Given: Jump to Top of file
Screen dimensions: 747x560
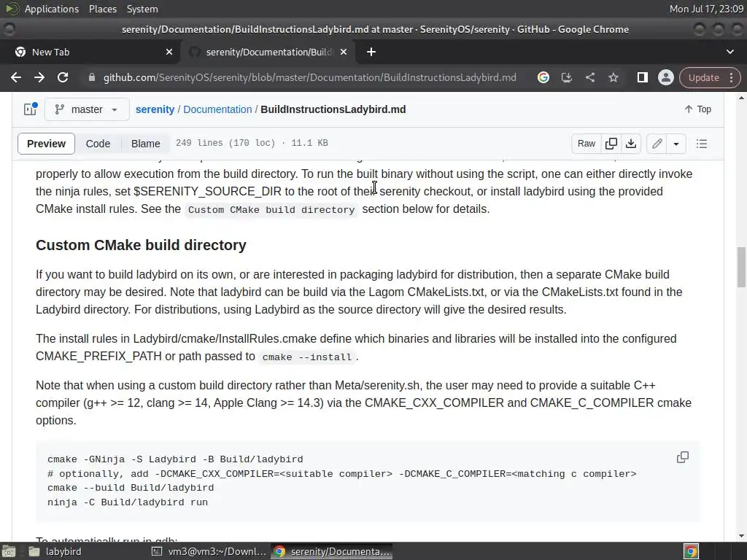Looking at the screenshot, I should (x=697, y=109).
